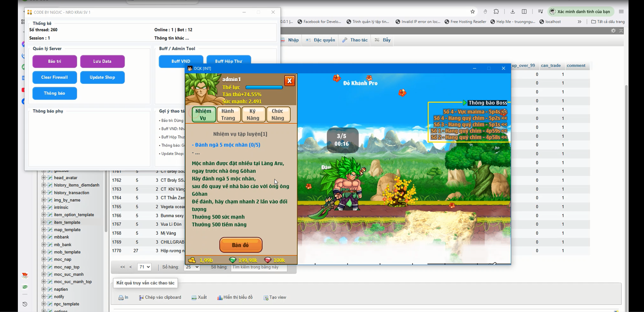Click the Thể lực stamina bar
Image resolution: width=644 pixels, height=312 pixels.
click(x=264, y=88)
